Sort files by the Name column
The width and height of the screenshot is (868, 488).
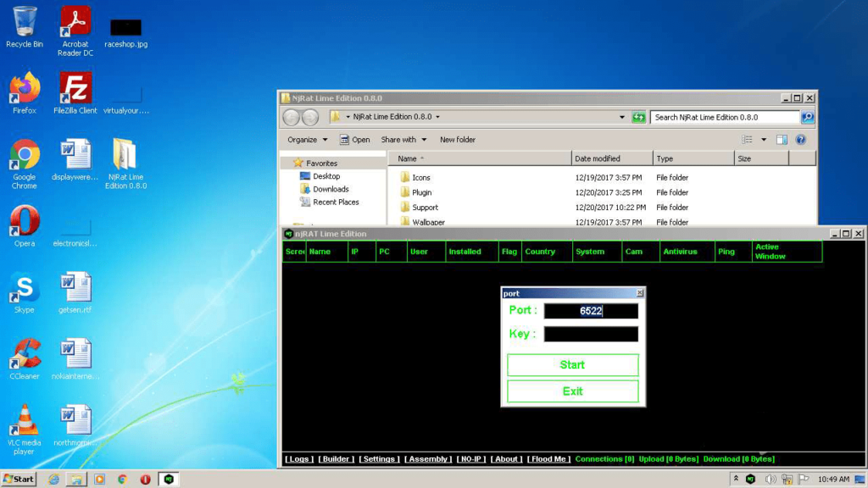click(x=480, y=158)
